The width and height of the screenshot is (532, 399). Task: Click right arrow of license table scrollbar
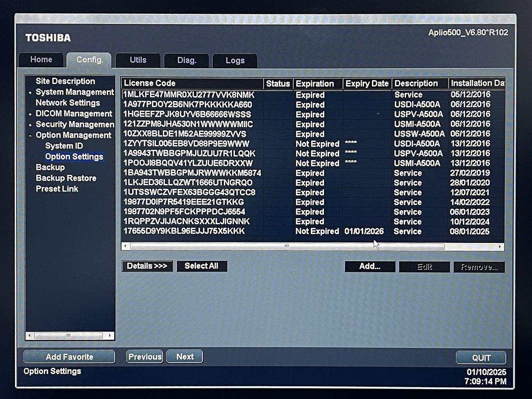click(500, 246)
